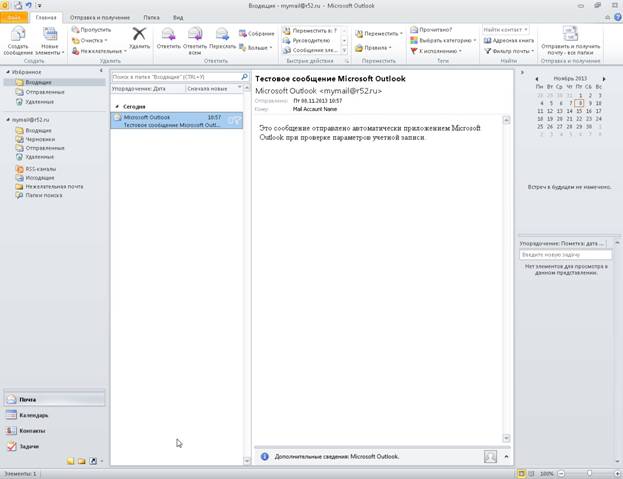Open the Clean Up (Очистка) menu

90,41
